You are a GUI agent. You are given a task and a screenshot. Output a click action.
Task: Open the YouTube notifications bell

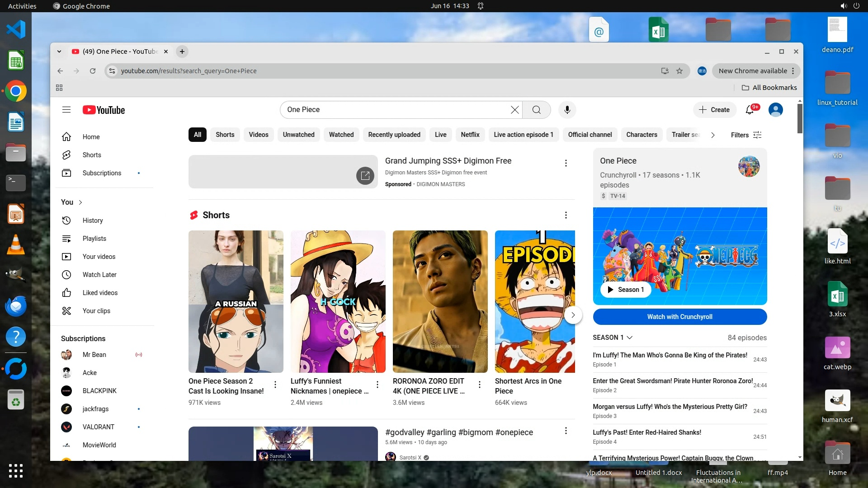point(750,110)
